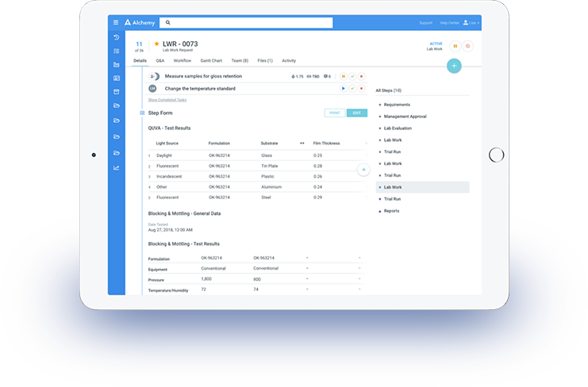The height and width of the screenshot is (387, 588).
Task: Open the contact card icon in sidebar
Action: 117,79
